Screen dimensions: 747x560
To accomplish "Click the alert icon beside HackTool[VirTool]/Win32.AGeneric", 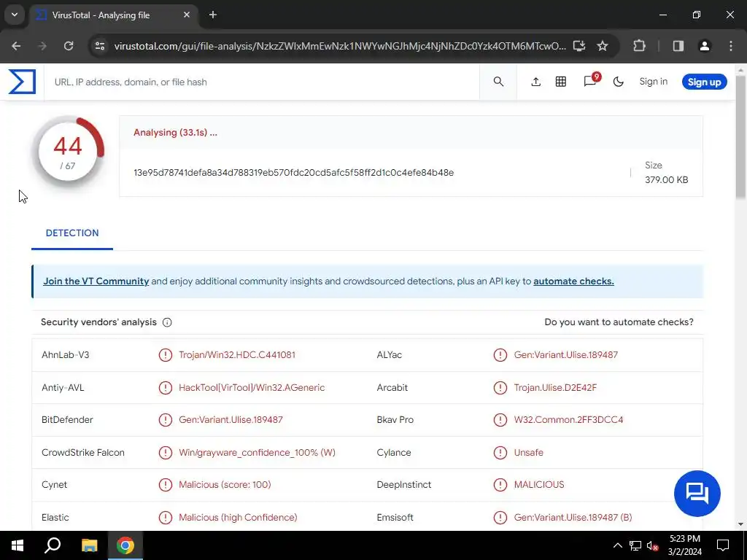I will 166,388.
